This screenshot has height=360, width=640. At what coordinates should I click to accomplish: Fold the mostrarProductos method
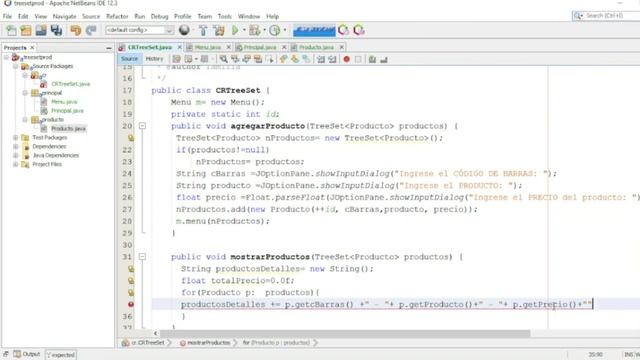coord(142,257)
